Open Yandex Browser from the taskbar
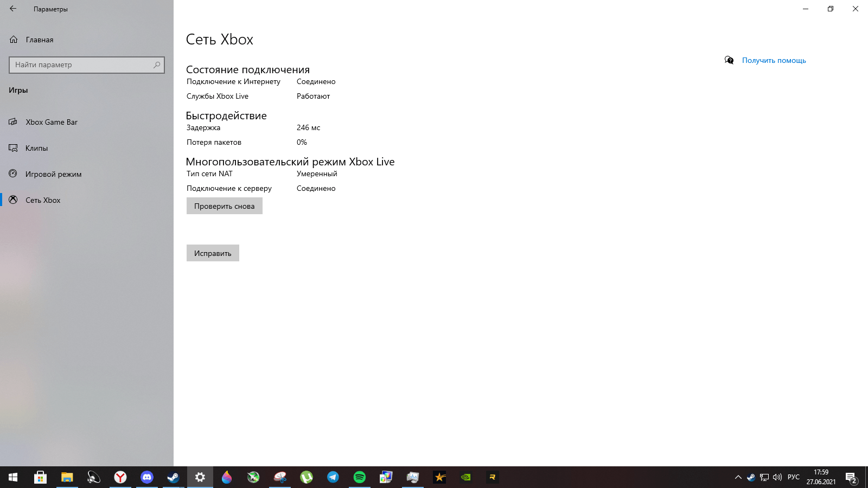The image size is (868, 488). click(x=120, y=477)
